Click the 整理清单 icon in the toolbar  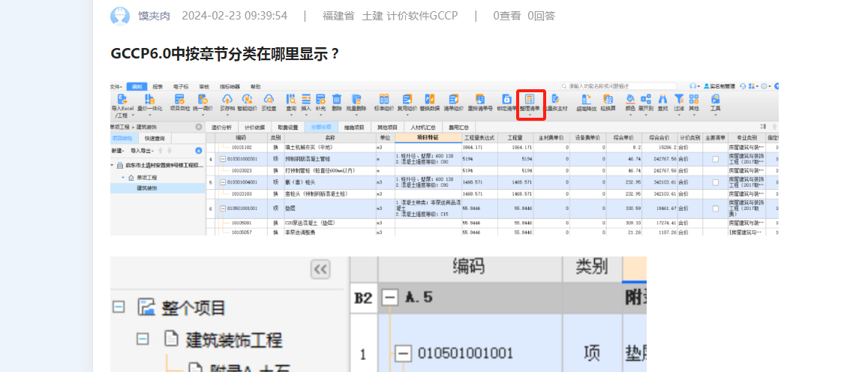tap(530, 99)
